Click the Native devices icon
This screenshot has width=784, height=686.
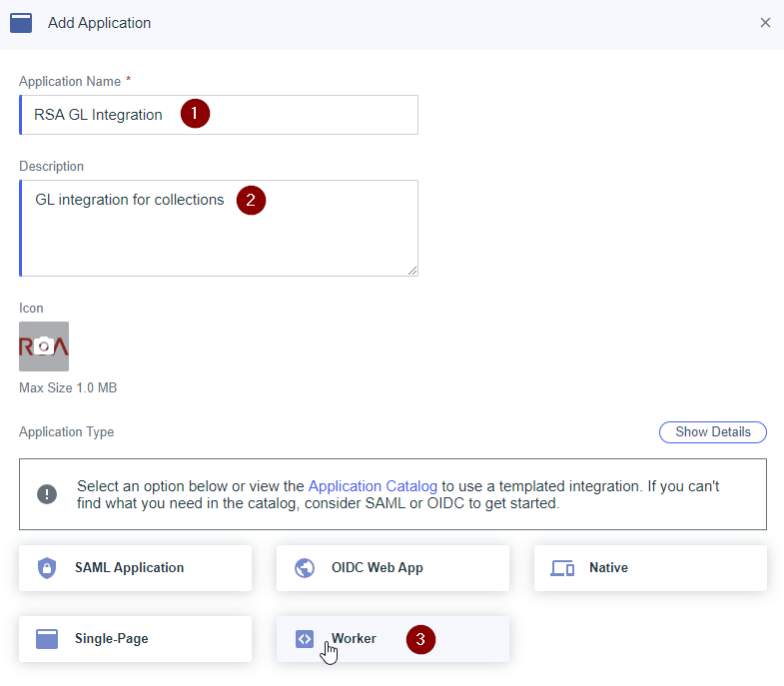pyautogui.click(x=562, y=568)
